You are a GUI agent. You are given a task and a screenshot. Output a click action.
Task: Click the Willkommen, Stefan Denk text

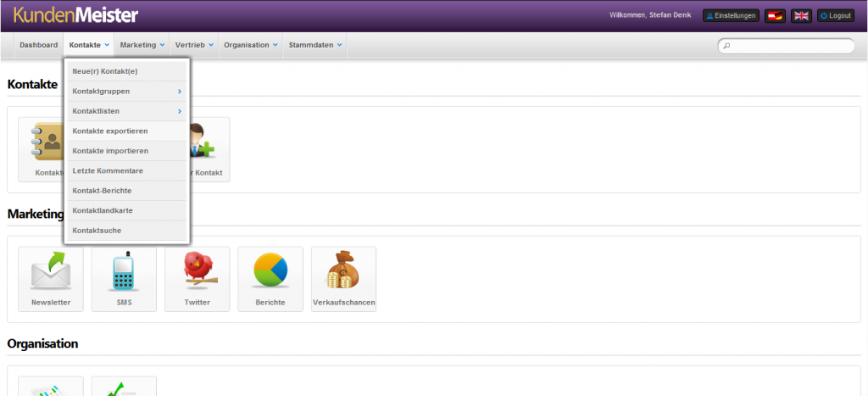(x=650, y=15)
